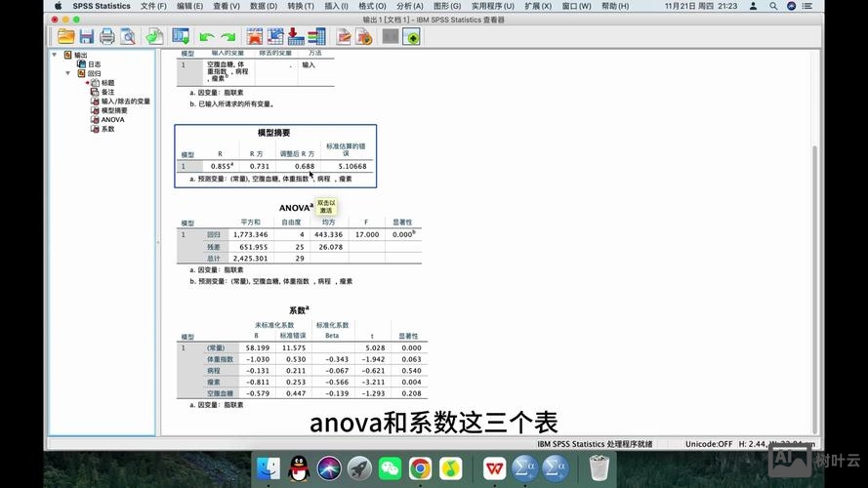The width and height of the screenshot is (868, 488).
Task: Redo the action with the right green arrow
Action: click(x=229, y=37)
